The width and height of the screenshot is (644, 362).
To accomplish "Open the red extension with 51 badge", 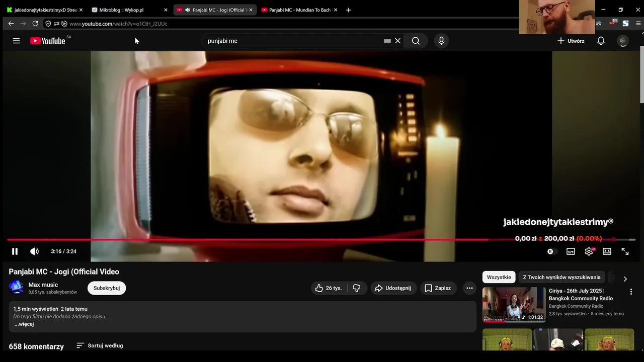I will click(x=612, y=23).
